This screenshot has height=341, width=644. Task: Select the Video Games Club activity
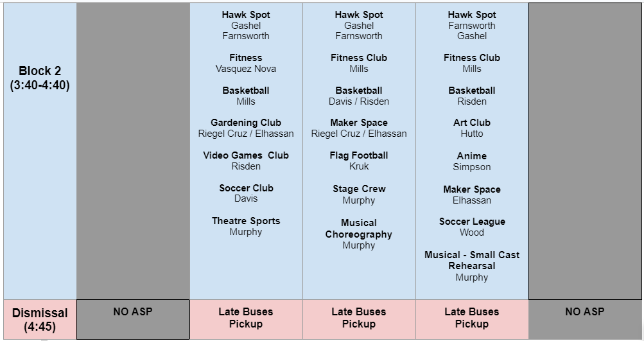[x=246, y=155]
